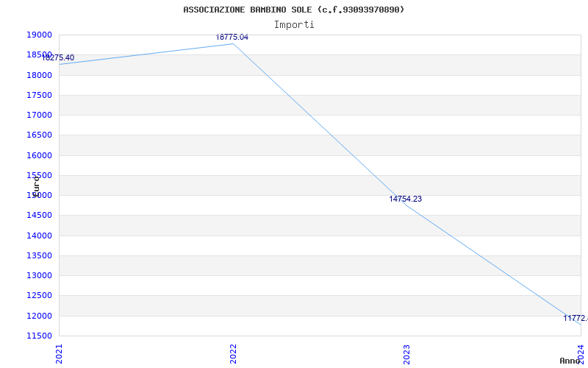Click the chart title ASSOCIAZIONE BAMBINO SOLE
This screenshot has height=368, width=588.
293,10
